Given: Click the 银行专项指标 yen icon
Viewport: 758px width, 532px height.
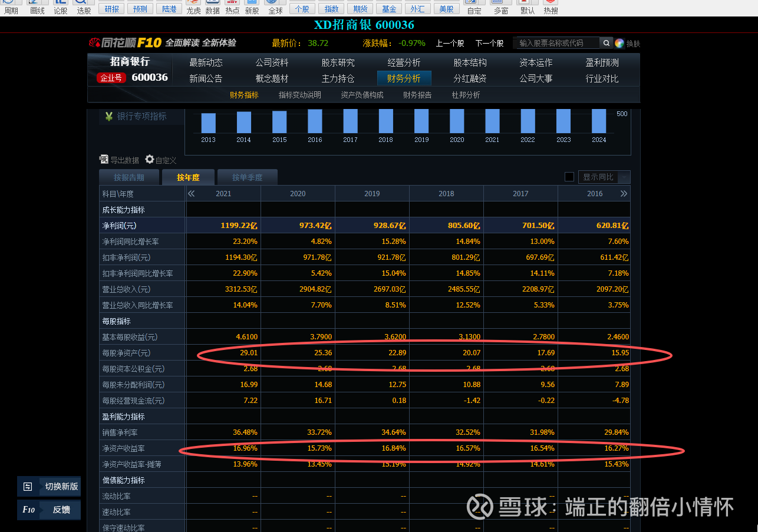Looking at the screenshot, I should click(x=109, y=117).
